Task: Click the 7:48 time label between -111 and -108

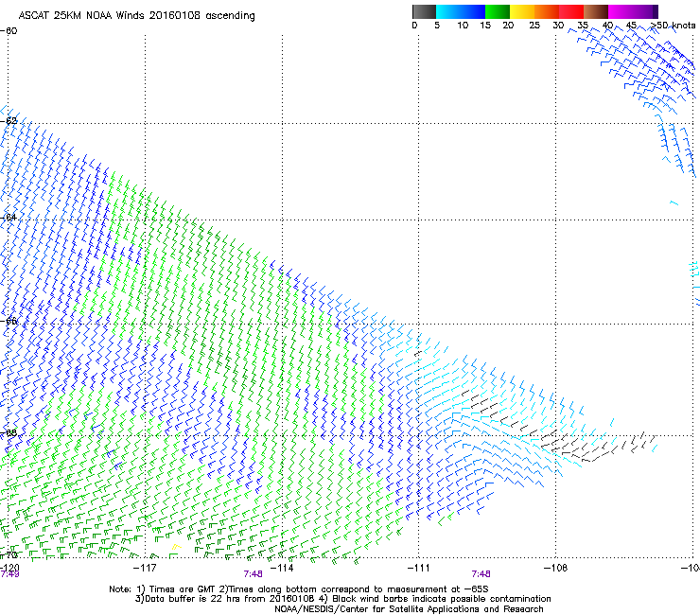Action: click(481, 574)
